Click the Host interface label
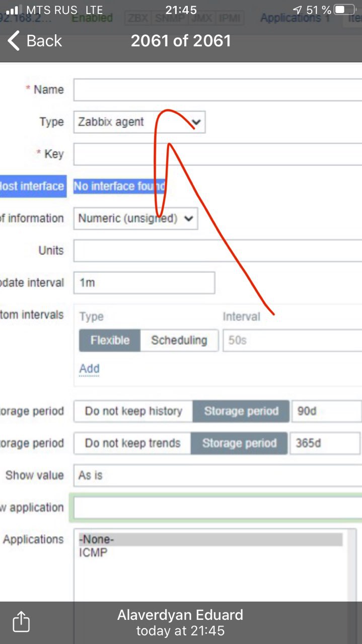362x644 pixels. click(32, 186)
